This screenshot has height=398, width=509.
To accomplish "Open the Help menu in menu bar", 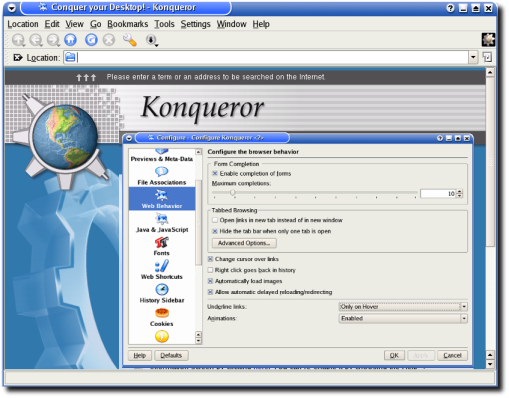I will pos(261,24).
